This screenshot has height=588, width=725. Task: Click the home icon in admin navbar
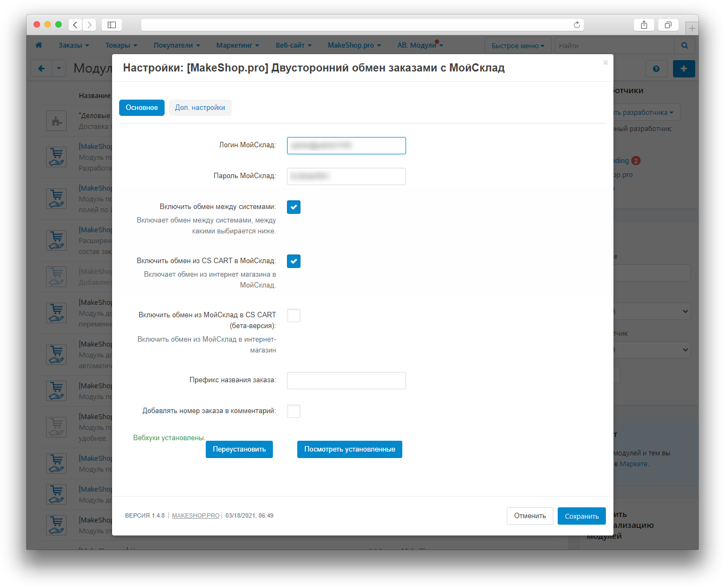click(38, 45)
